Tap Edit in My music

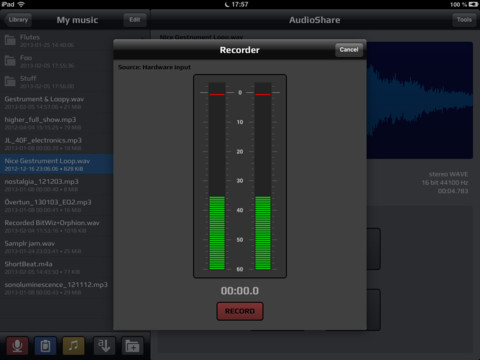pyautogui.click(x=135, y=20)
